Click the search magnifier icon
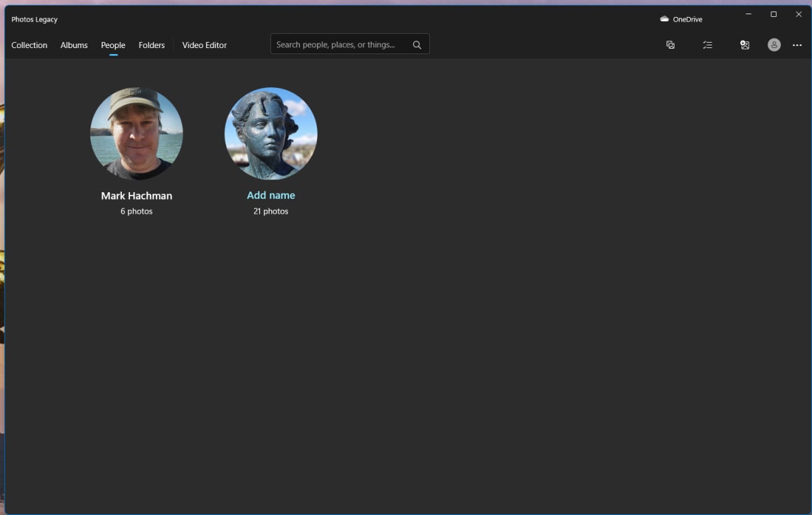Viewport: 812px width, 515px height. tap(417, 45)
